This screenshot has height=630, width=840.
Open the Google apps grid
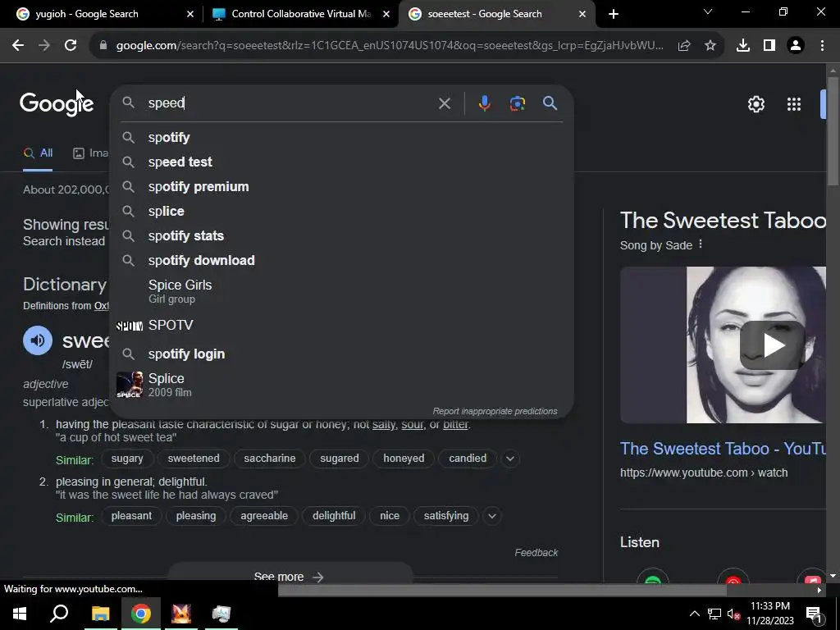(794, 104)
